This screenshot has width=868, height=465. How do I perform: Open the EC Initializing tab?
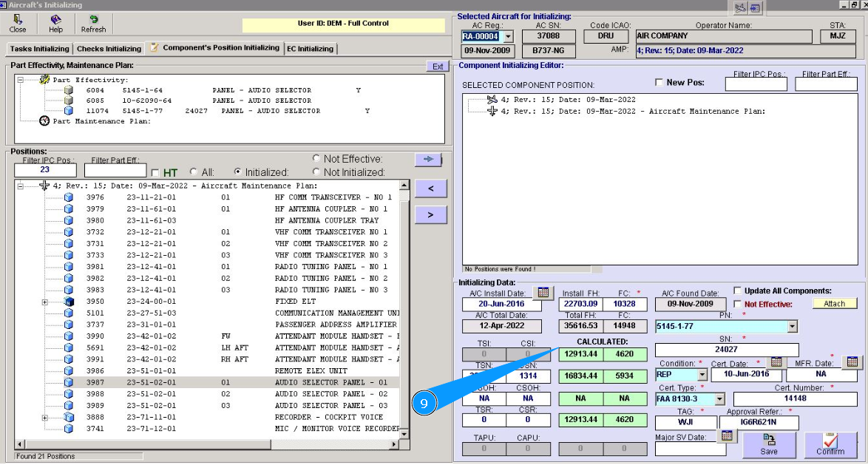coord(311,49)
